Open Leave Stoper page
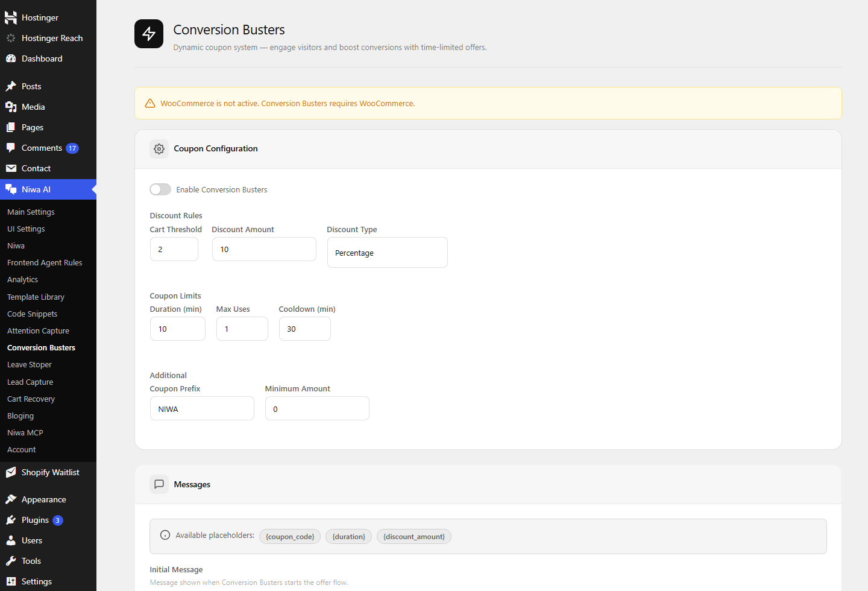Viewport: 868px width, 591px height. click(x=30, y=364)
